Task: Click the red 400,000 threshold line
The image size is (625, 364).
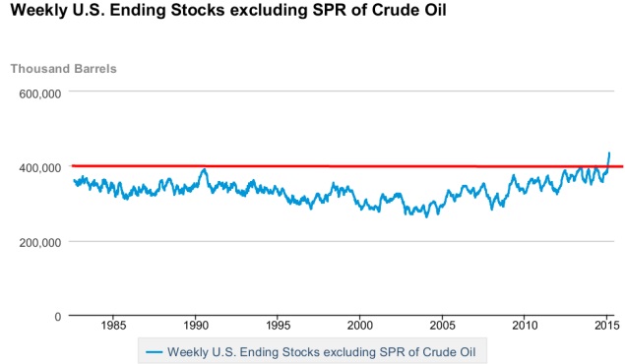Action: tap(346, 166)
